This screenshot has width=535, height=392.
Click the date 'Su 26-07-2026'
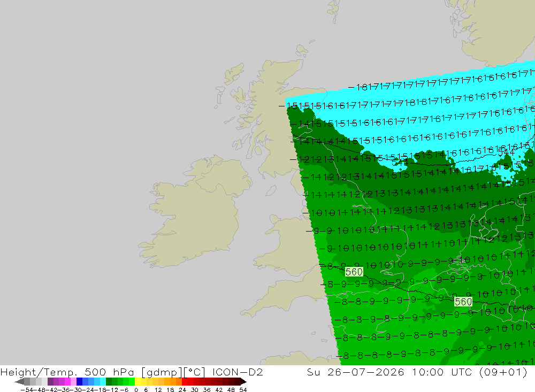click(355, 372)
